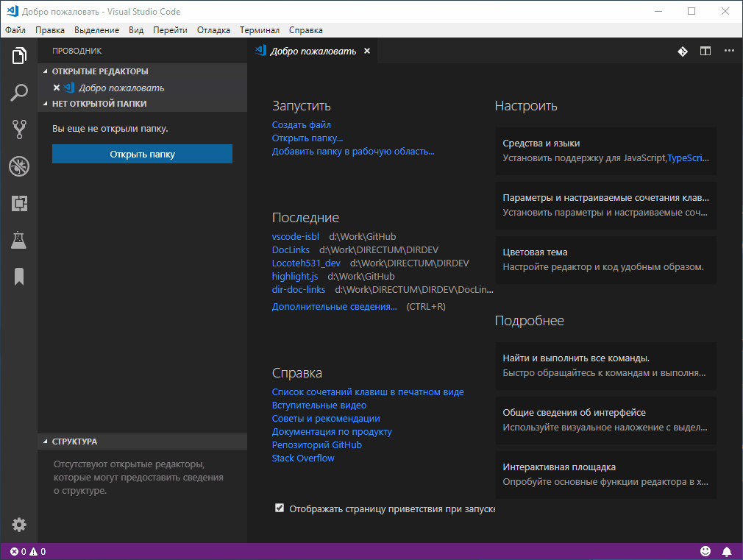The height and width of the screenshot is (560, 743).
Task: Open Список сочетаний клавиш в печатном виде
Action: point(368,392)
